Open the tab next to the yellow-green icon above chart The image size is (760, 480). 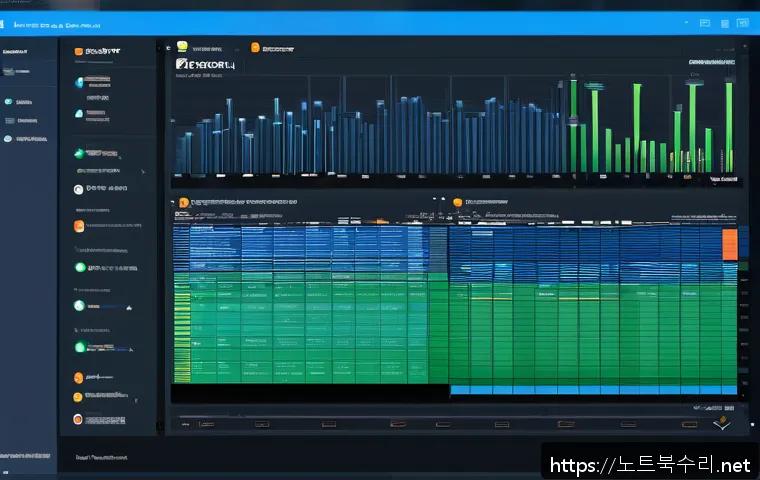point(210,47)
